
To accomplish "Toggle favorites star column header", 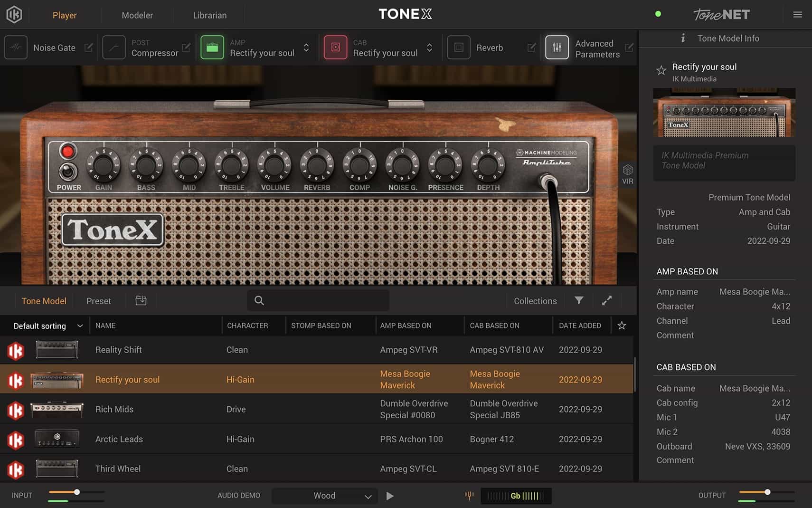I will click(622, 326).
